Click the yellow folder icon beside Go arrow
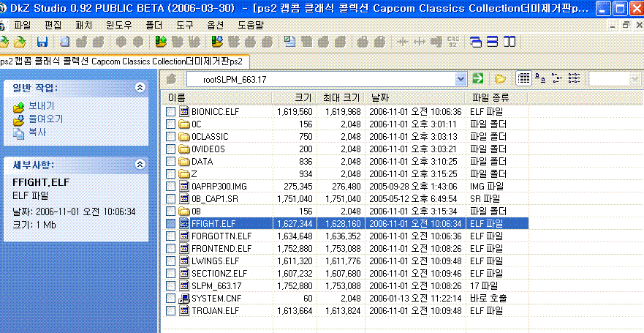Screen dimensions: 644x333 500,78
